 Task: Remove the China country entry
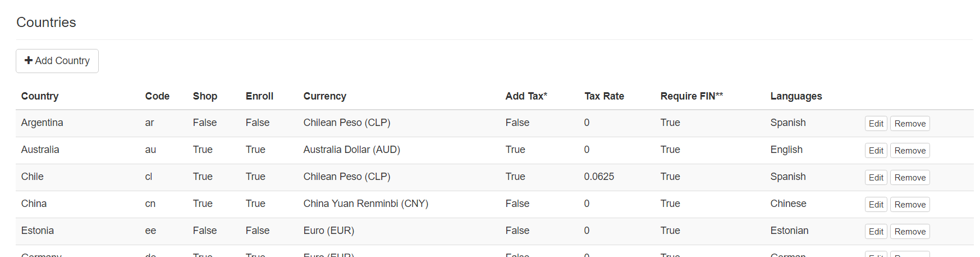pos(910,205)
